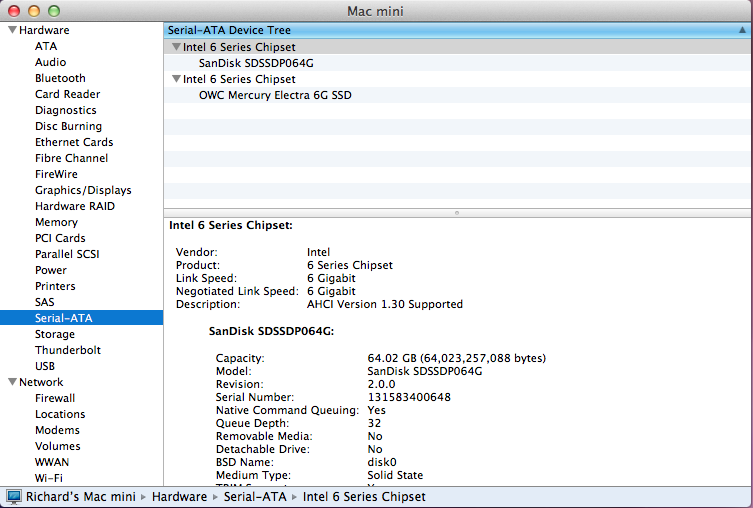Collapse the Network section triangle
Viewport: 753px width, 508px height.
point(12,382)
